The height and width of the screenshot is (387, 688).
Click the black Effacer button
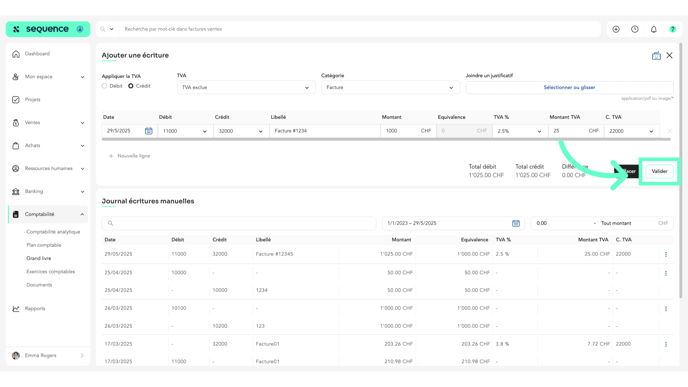[627, 172]
